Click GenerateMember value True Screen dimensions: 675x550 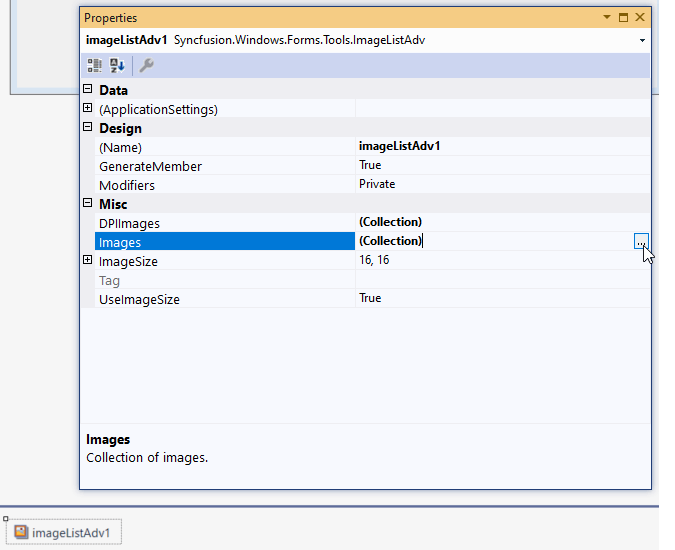click(x=502, y=166)
